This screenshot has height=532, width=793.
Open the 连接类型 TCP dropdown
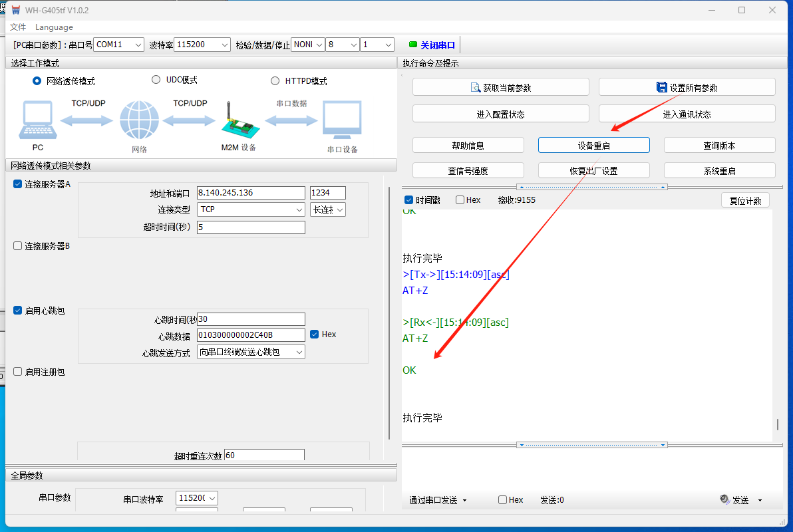[x=251, y=209]
